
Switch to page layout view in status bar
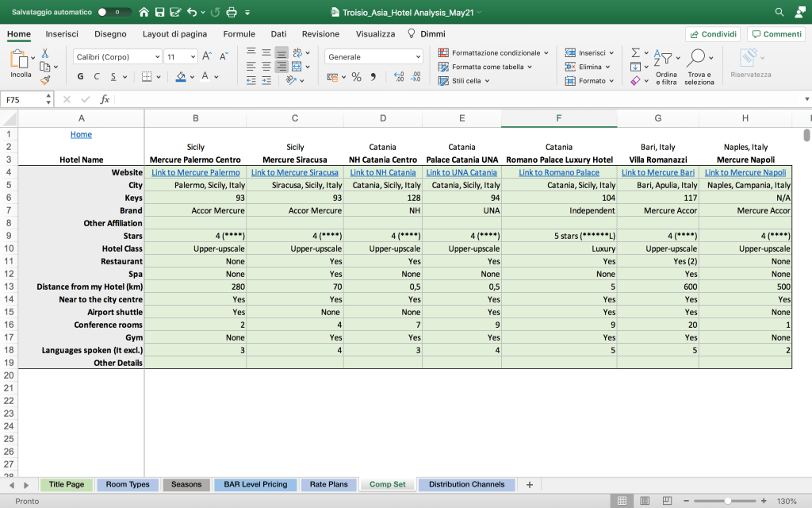pyautogui.click(x=643, y=501)
